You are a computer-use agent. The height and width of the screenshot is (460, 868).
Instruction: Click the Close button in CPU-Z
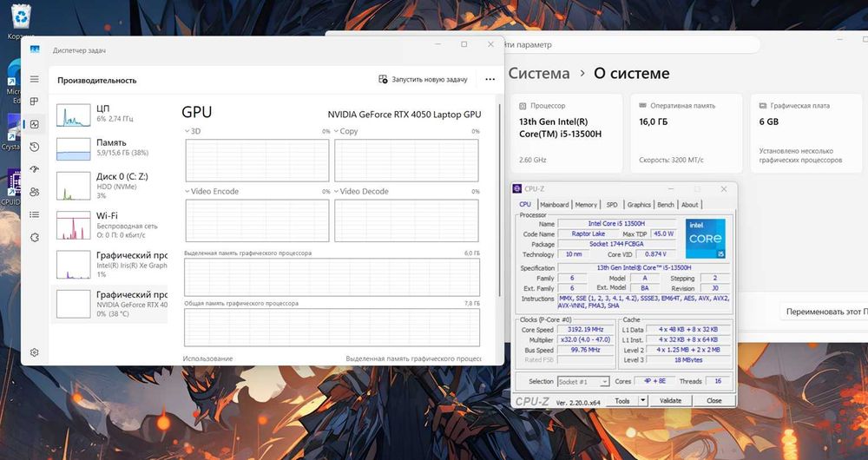tap(714, 400)
